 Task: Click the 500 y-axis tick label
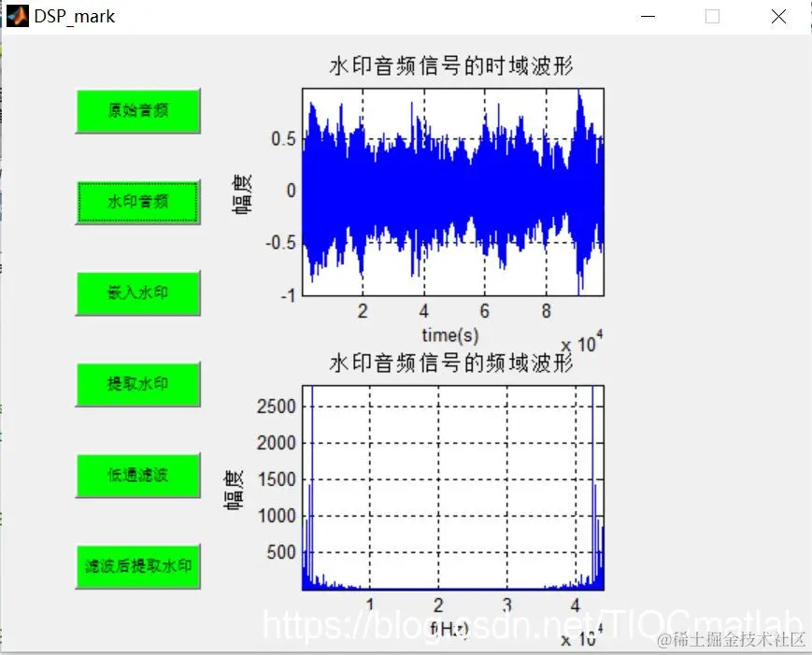pyautogui.click(x=281, y=552)
